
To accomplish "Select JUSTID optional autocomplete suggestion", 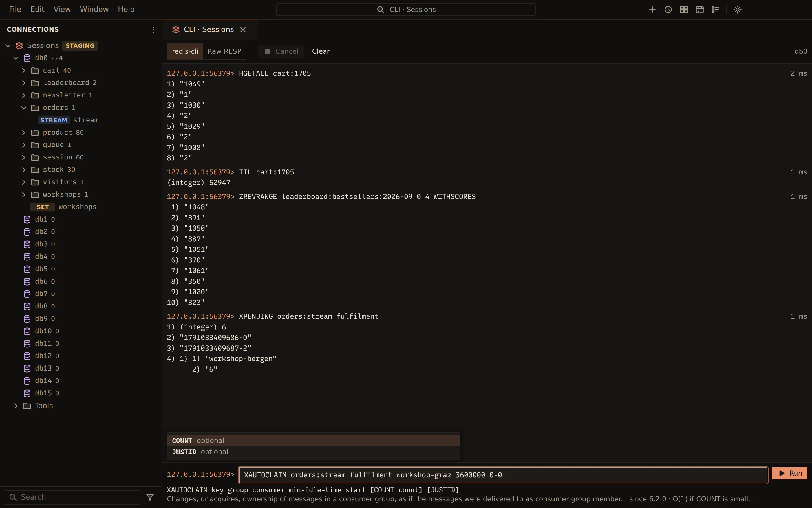I will point(314,452).
